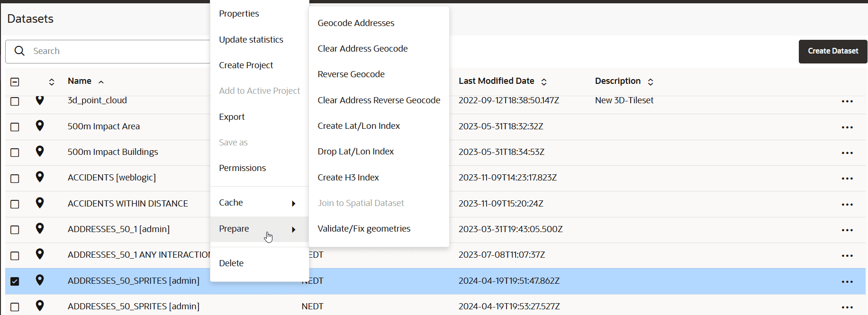Check the ADDRESSES_50_1 ANY INTERACTION checkbox

15,256
